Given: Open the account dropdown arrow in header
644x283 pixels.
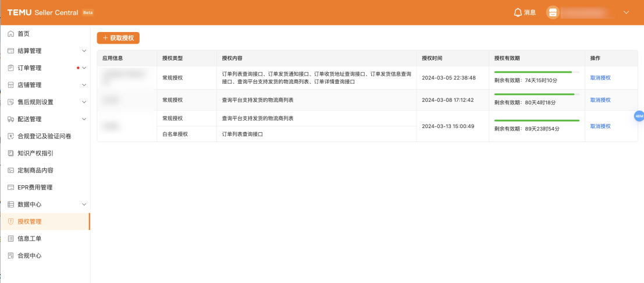Looking at the screenshot, I should (626, 12).
